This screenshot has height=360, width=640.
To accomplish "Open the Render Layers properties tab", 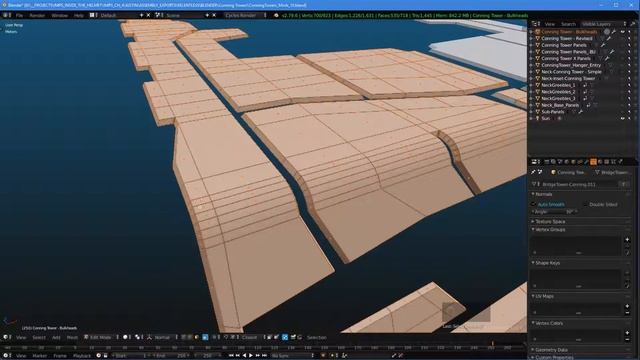I will tap(553, 162).
